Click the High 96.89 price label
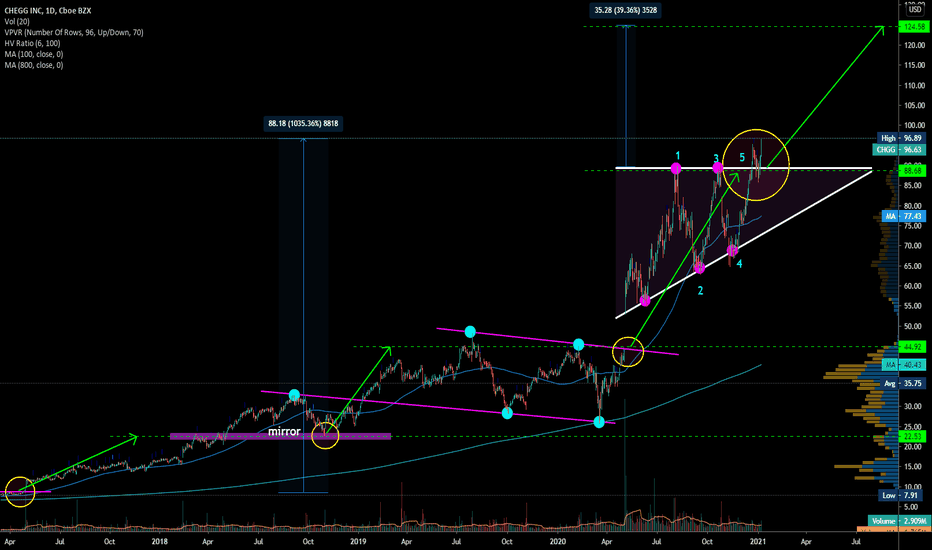The height and width of the screenshot is (550, 932). (x=902, y=138)
